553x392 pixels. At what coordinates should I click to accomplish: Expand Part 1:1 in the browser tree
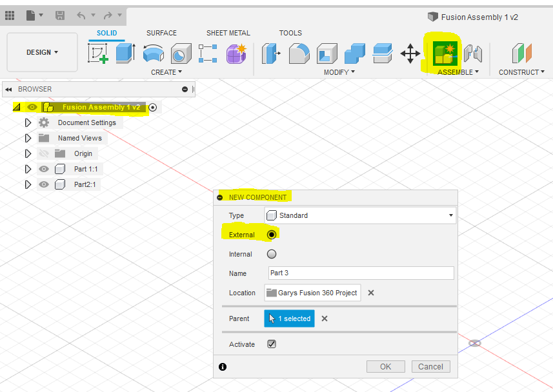pos(28,169)
